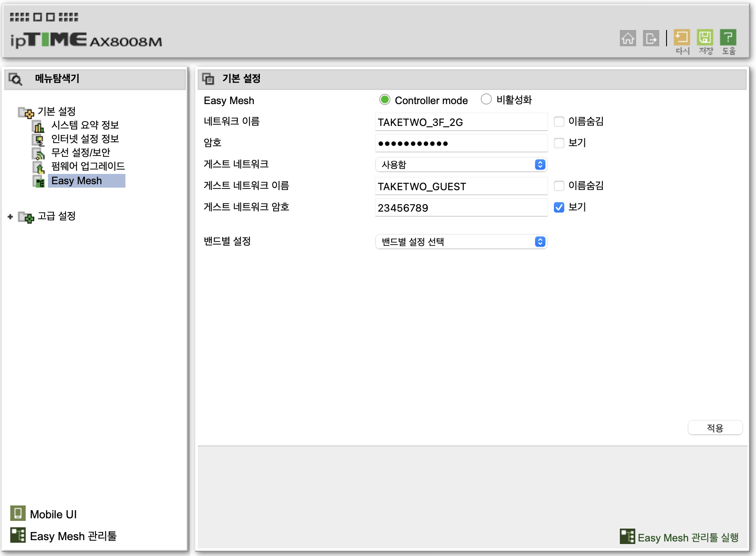The height and width of the screenshot is (556, 756).
Task: Click the guest password 23456789 field
Action: (461, 208)
